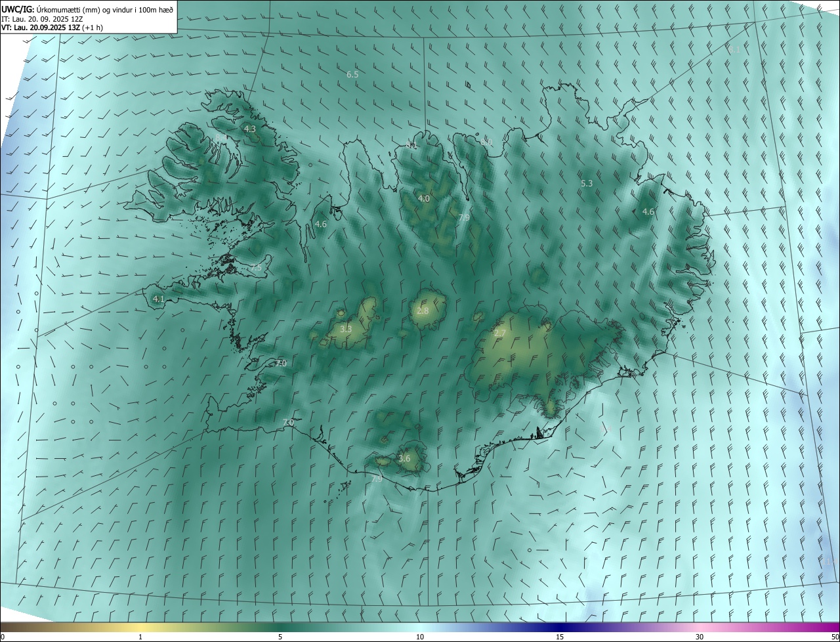Viewport: 840px width, 642px height.
Task: Click the 4.3 value on the map
Action: pos(250,129)
